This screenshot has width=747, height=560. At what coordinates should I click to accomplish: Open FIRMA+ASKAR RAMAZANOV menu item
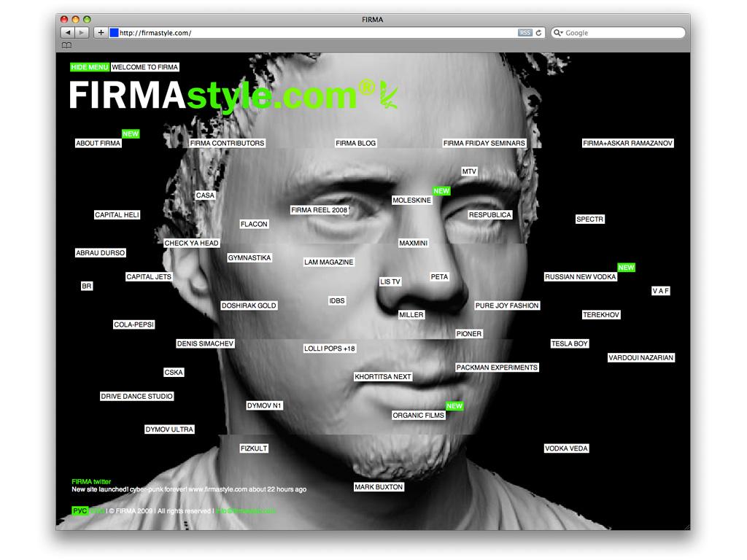pos(628,143)
